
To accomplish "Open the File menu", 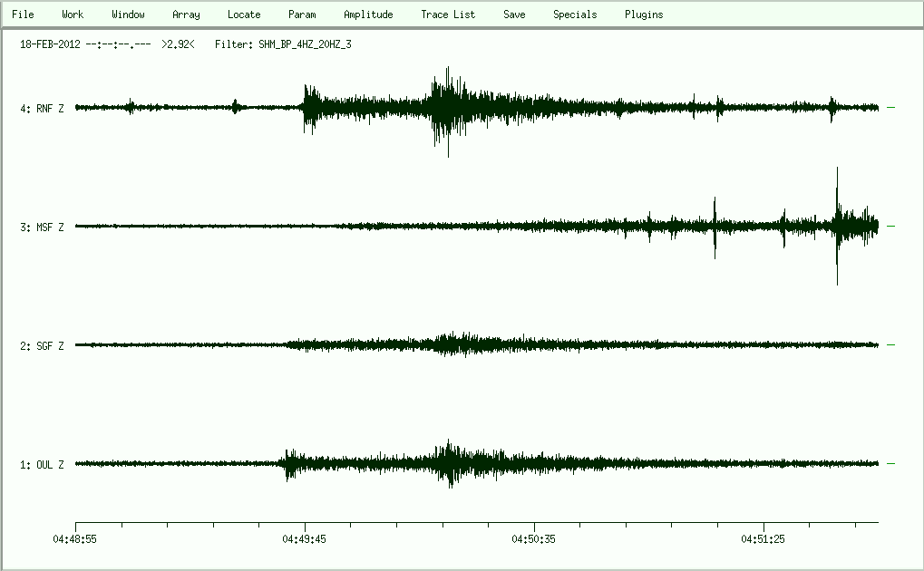I will click(23, 15).
